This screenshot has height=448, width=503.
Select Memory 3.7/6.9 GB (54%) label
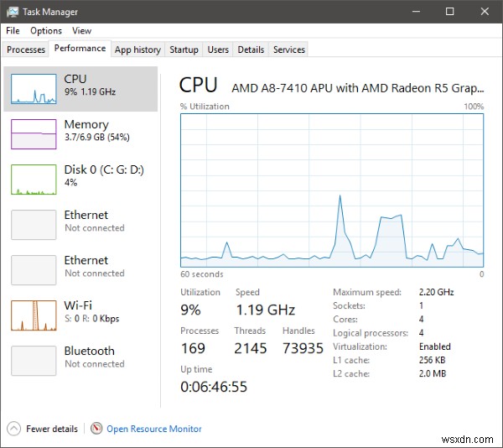pyautogui.click(x=97, y=130)
